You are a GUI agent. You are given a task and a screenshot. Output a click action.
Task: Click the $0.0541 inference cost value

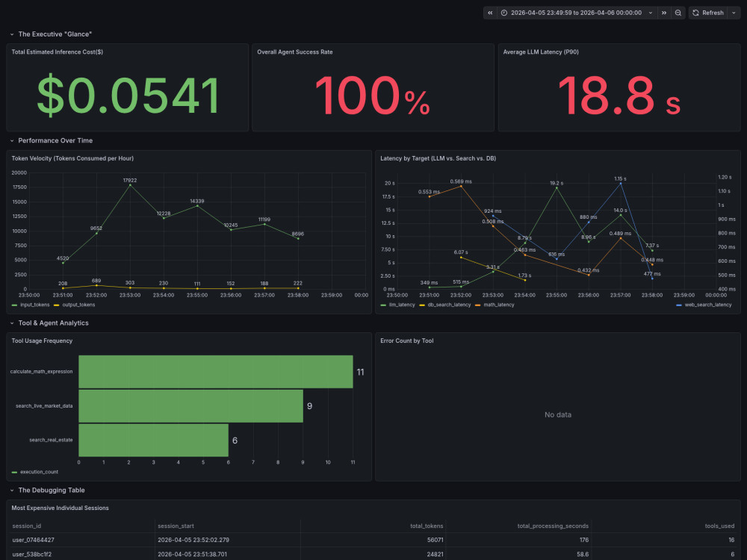click(x=128, y=96)
